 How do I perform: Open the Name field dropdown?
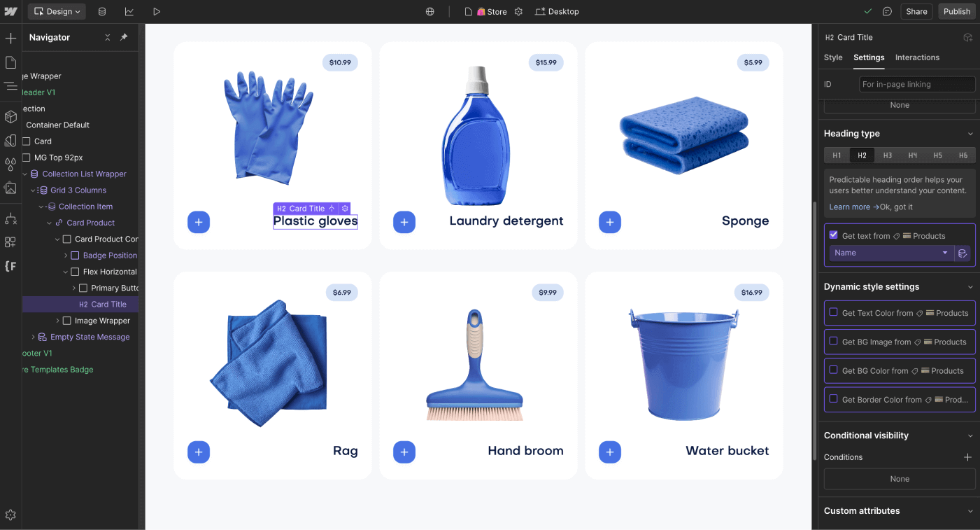pos(891,253)
